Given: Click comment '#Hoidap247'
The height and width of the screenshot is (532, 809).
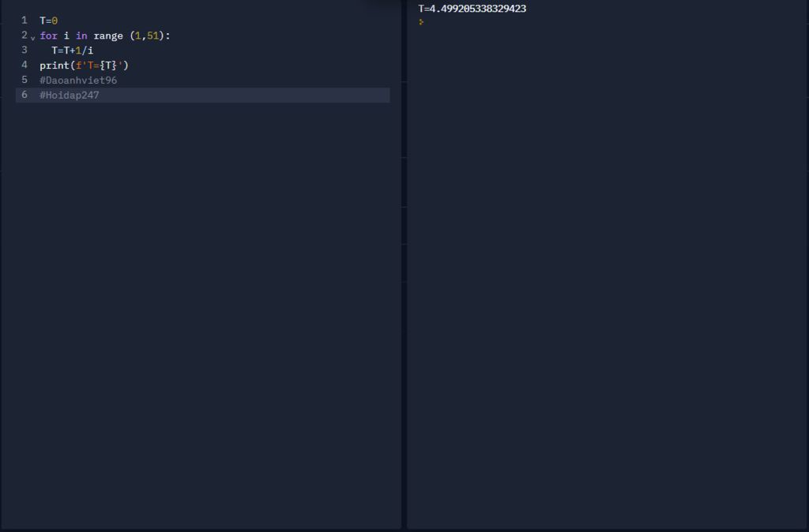Looking at the screenshot, I should 70,96.
